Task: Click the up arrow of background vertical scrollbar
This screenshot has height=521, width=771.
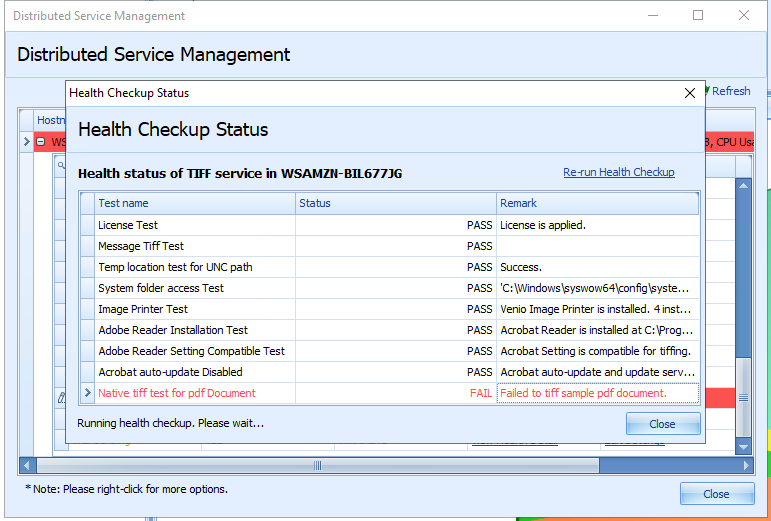Action: click(743, 186)
